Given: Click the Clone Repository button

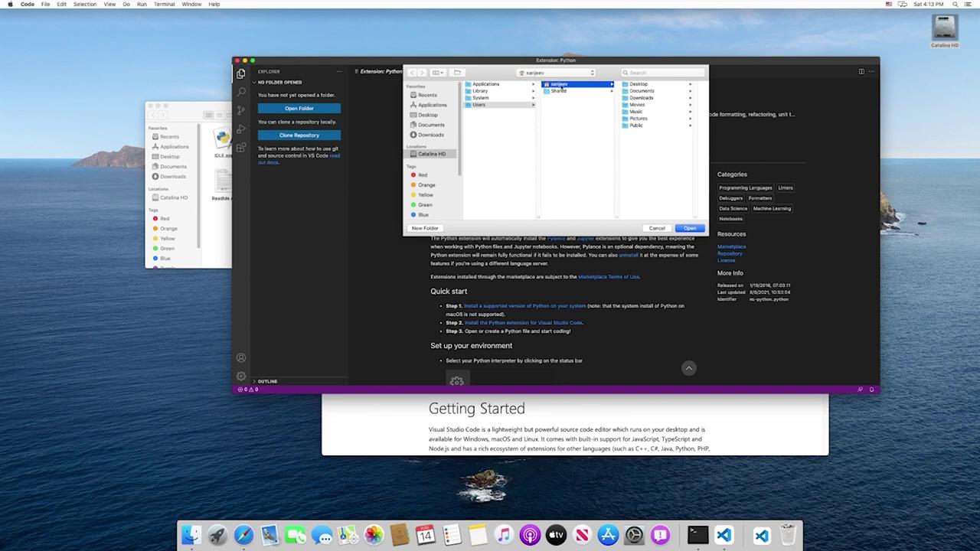Looking at the screenshot, I should pyautogui.click(x=299, y=135).
